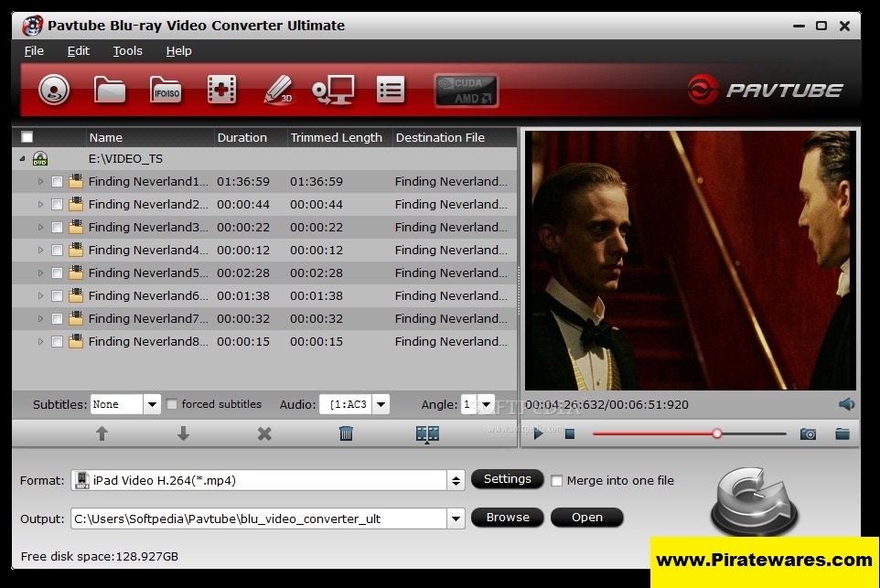The width and height of the screenshot is (880, 588).
Task: Open the IFO/ISO load icon
Action: 166,90
